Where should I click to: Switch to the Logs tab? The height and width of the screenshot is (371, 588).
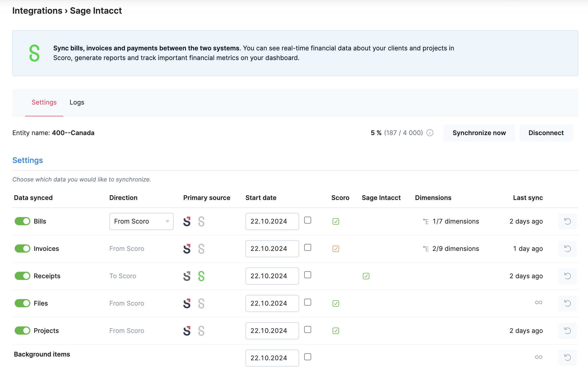pyautogui.click(x=77, y=102)
